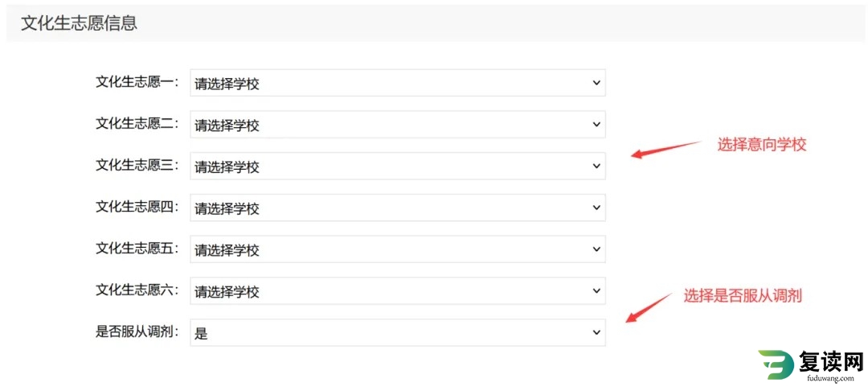This screenshot has width=868, height=387.
Task: Click the 是否服从调剂 field label
Action: click(x=137, y=331)
